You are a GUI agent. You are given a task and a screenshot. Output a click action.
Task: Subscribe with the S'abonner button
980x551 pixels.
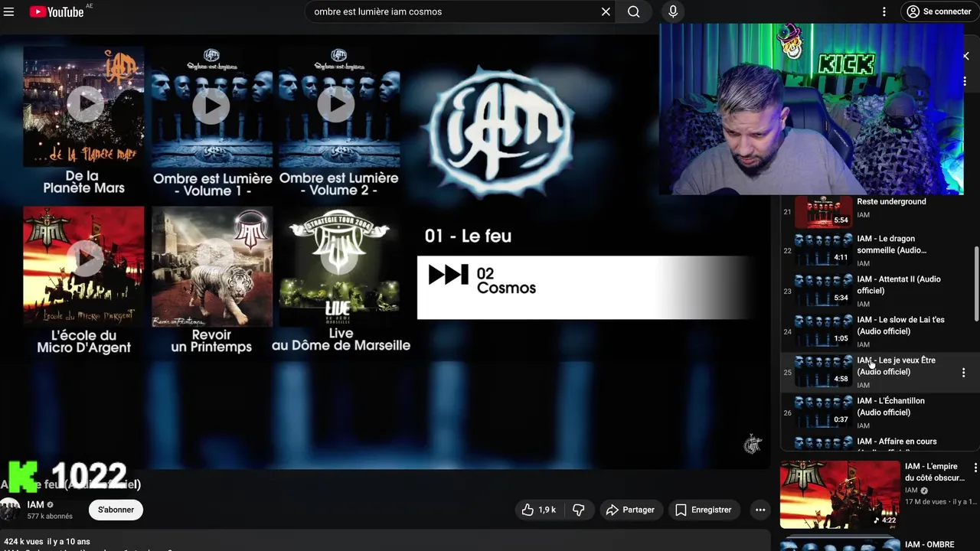coord(116,510)
